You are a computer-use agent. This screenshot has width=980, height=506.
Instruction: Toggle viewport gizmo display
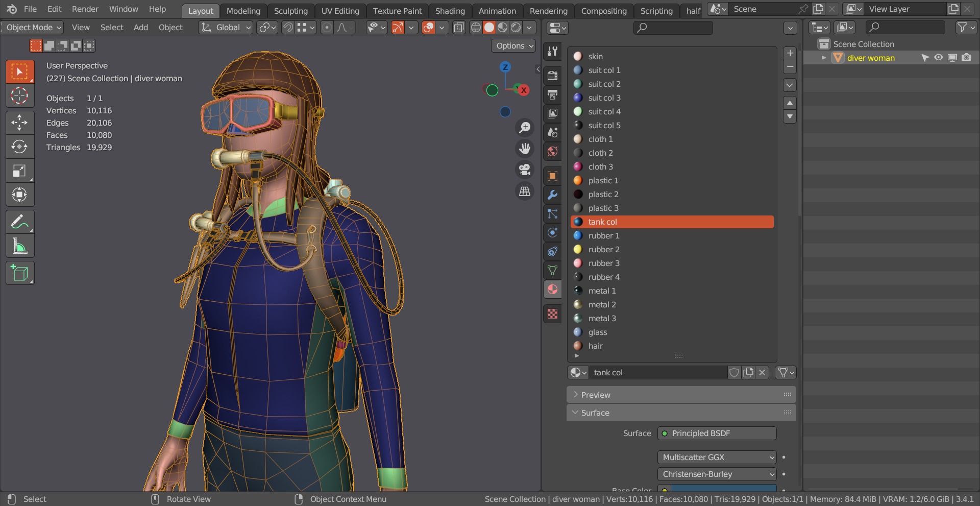click(398, 28)
